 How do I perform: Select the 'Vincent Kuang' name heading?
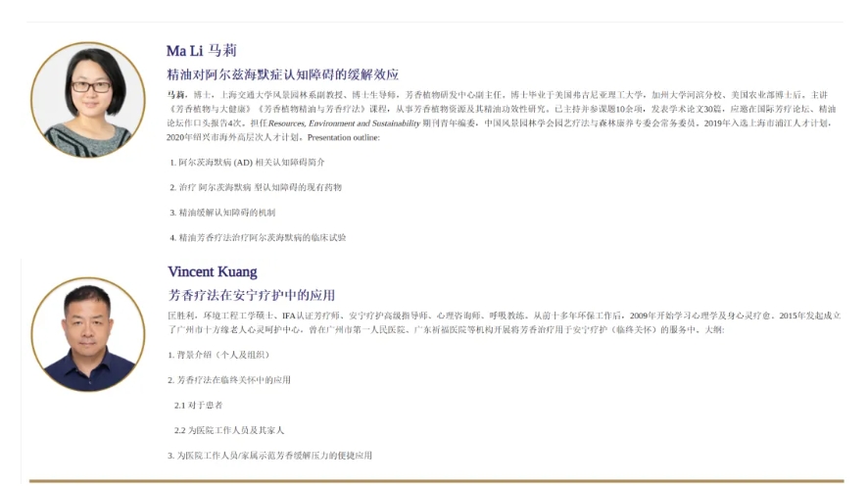pyautogui.click(x=212, y=271)
